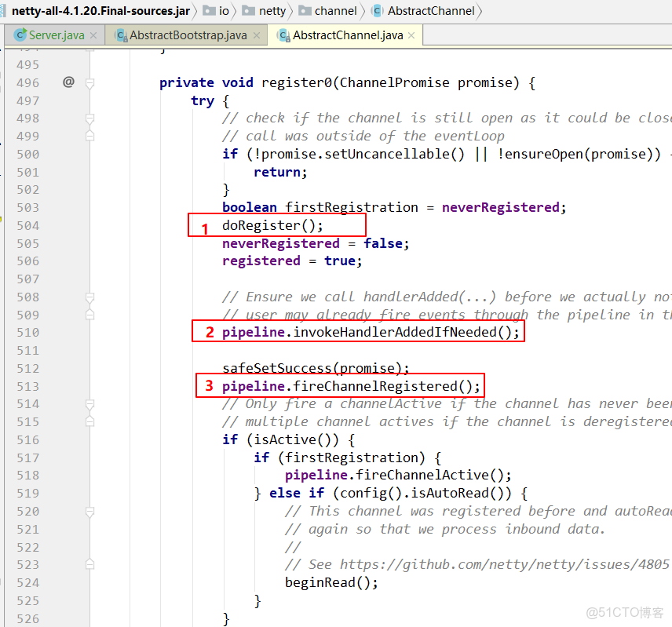
Task: Toggle the fold end marker at line 515
Action: pyautogui.click(x=89, y=422)
